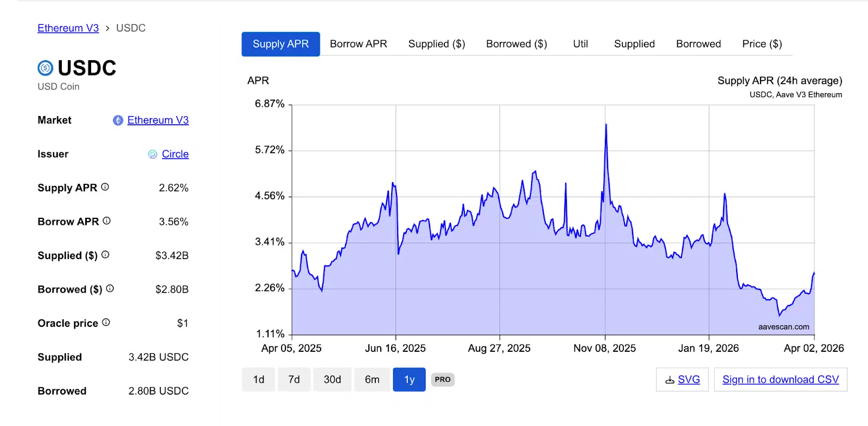Set chart range to 1d

pos(259,379)
